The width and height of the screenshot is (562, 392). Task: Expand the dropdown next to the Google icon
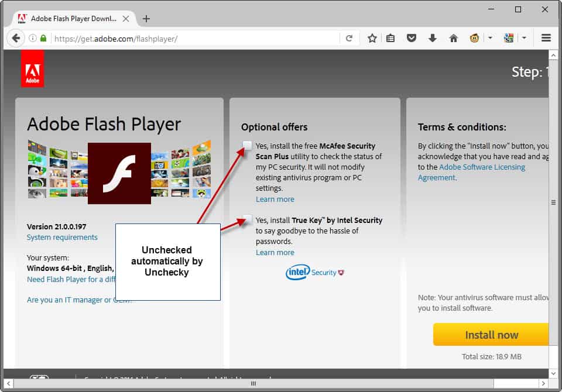pos(524,39)
